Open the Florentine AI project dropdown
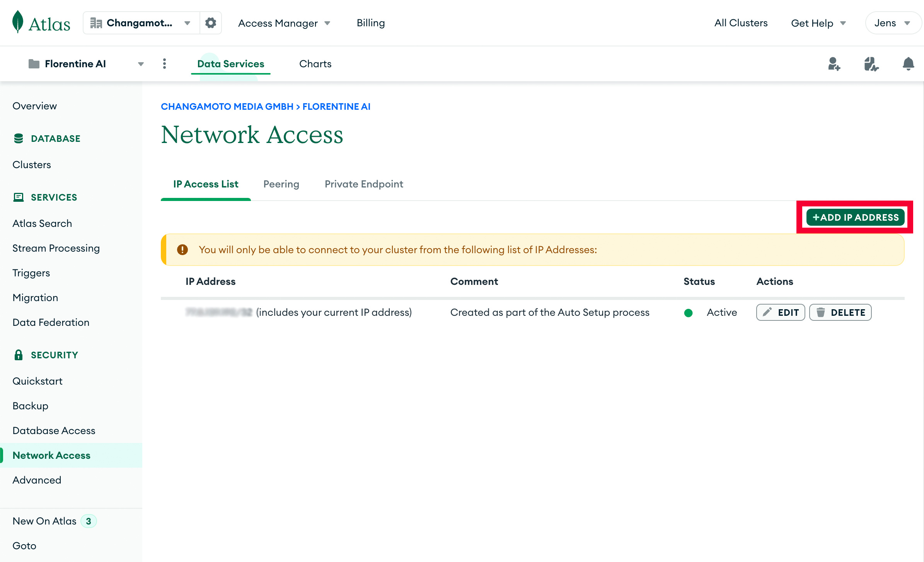The height and width of the screenshot is (562, 924). pyautogui.click(x=86, y=64)
